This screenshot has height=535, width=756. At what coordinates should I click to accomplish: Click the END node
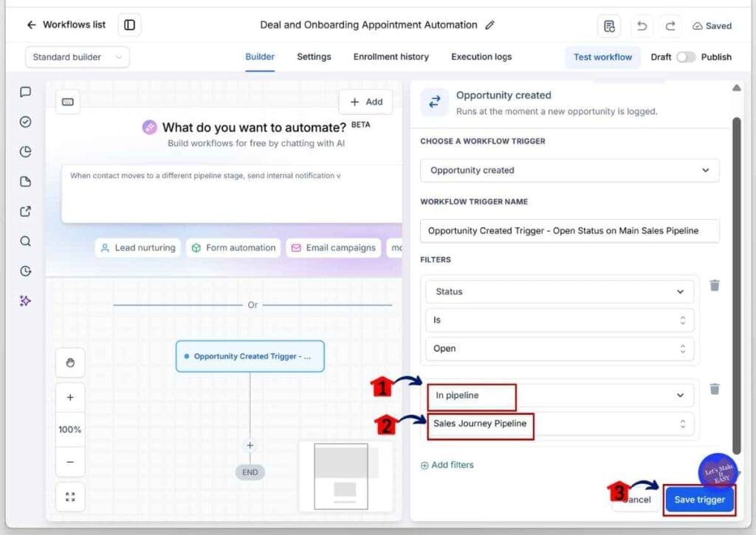250,472
